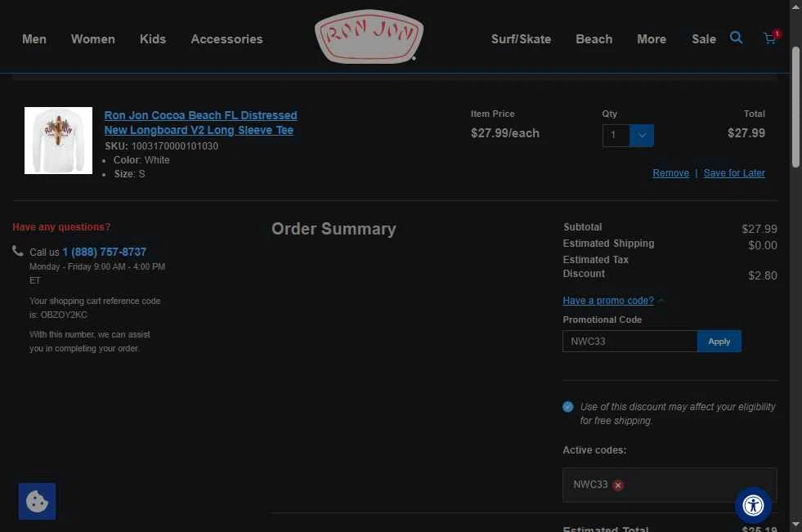This screenshot has height=532, width=802.
Task: Open the Women menu
Action: (x=93, y=39)
